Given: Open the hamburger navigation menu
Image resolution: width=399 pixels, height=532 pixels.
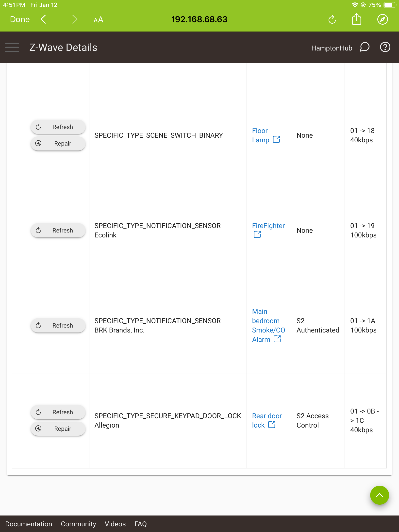Looking at the screenshot, I should (12, 47).
